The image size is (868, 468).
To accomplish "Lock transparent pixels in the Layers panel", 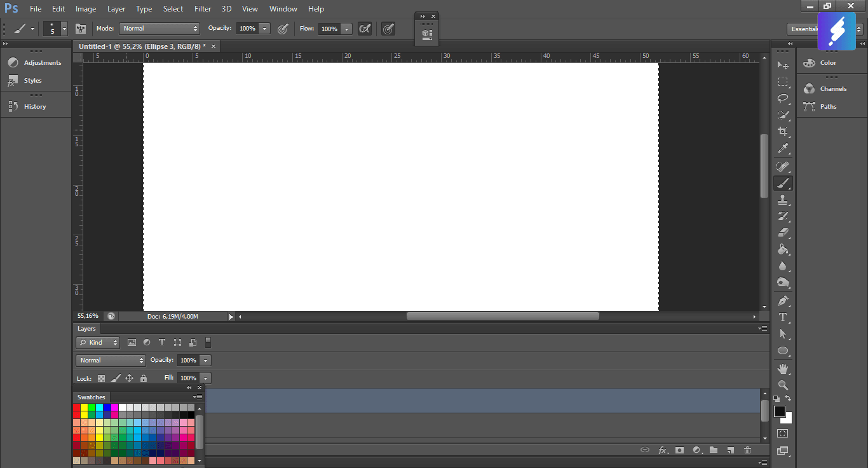I will pos(101,378).
